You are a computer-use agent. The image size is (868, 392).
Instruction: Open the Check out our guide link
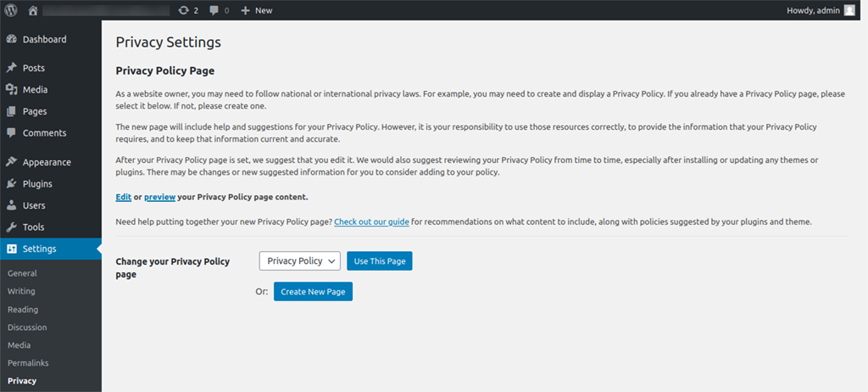pyautogui.click(x=371, y=221)
